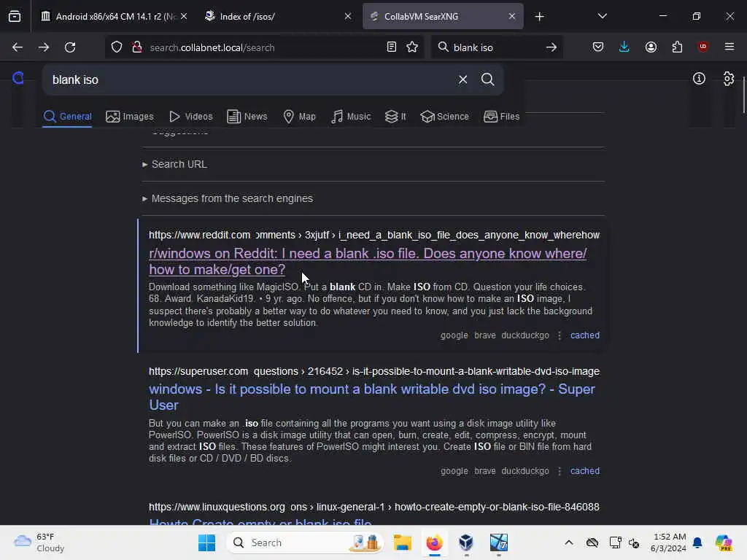Open the VirtualBox taskbar icon
This screenshot has height=560, width=747.
pyautogui.click(x=466, y=542)
